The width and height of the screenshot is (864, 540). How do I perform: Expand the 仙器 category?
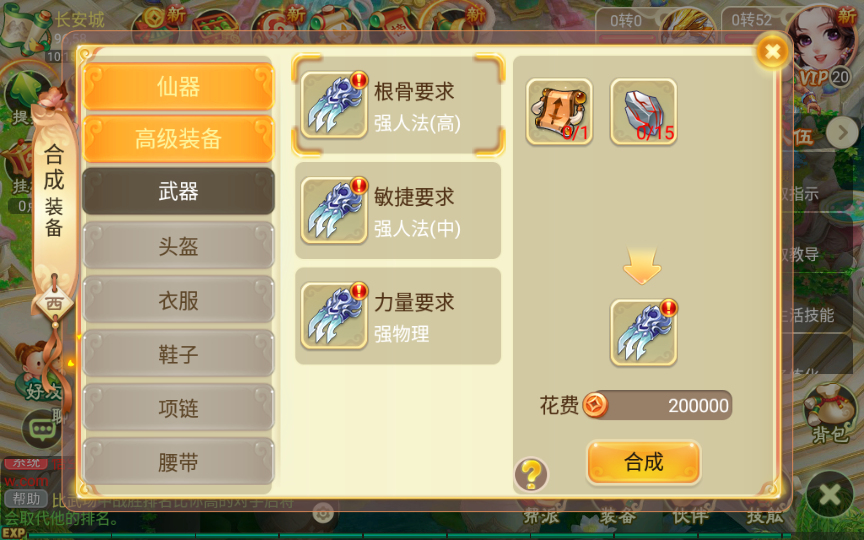[179, 87]
